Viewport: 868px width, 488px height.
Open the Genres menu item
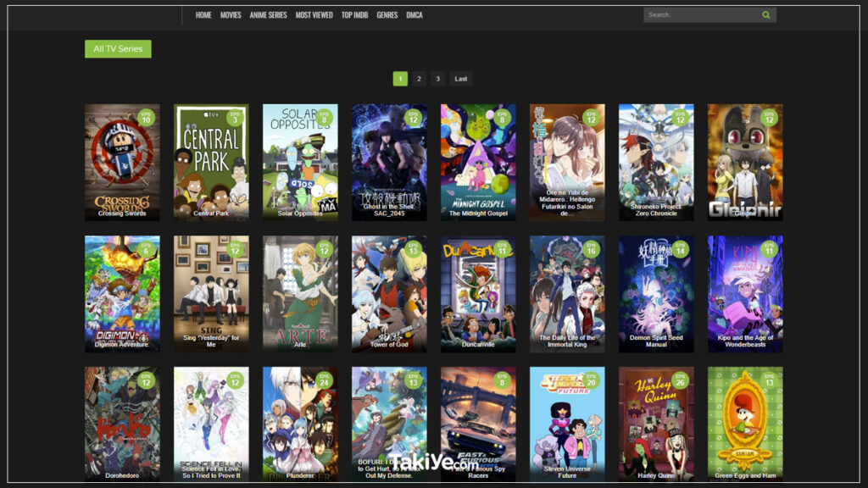[x=387, y=15]
